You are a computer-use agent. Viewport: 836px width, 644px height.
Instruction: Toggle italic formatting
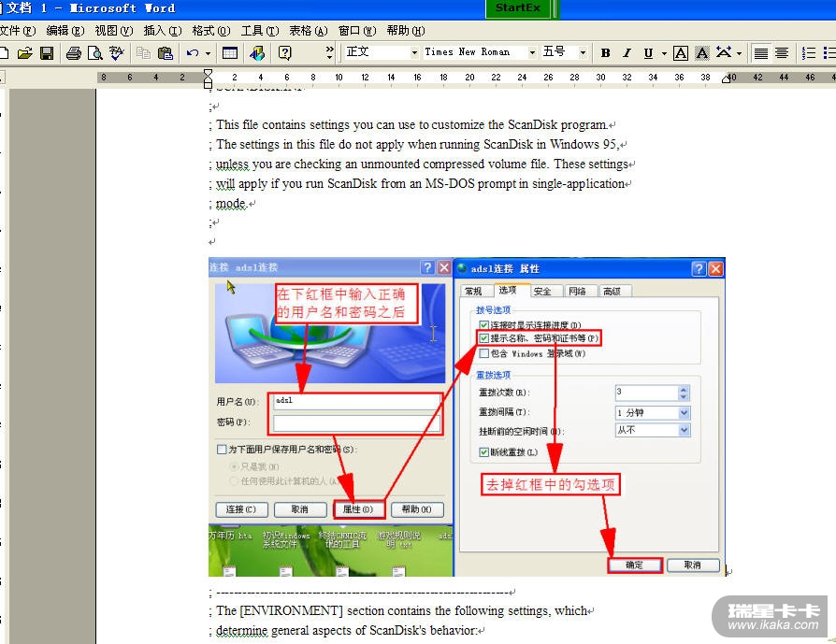(x=627, y=52)
